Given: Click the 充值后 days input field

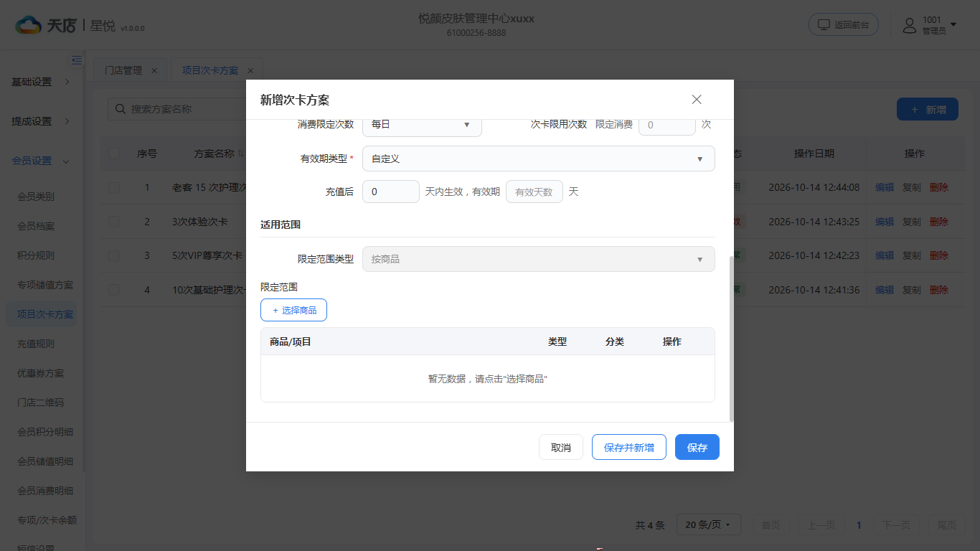Looking at the screenshot, I should [391, 192].
